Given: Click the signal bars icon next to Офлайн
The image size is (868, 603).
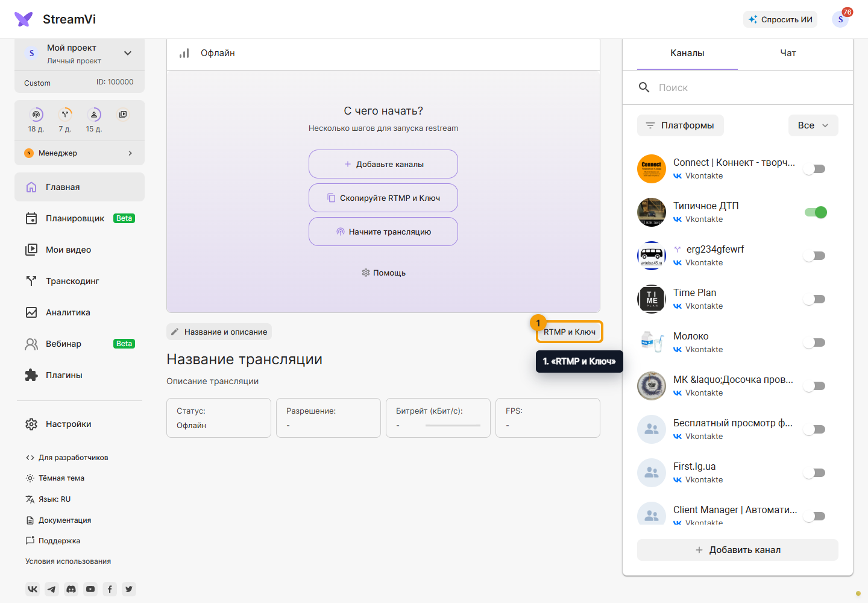Looking at the screenshot, I should point(184,53).
